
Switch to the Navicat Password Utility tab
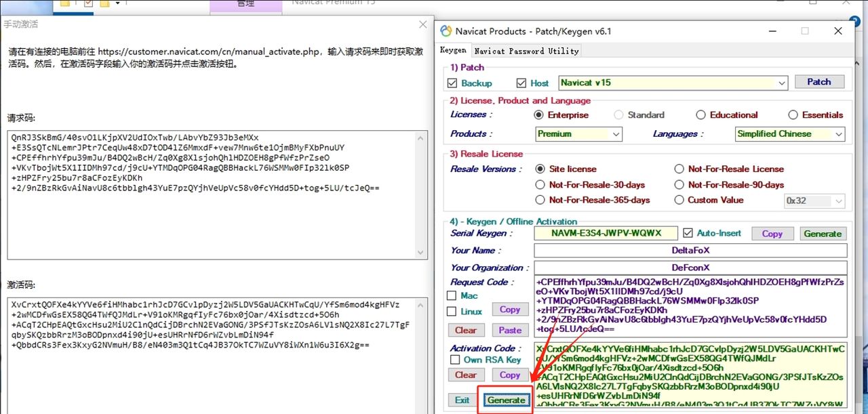pyautogui.click(x=526, y=51)
